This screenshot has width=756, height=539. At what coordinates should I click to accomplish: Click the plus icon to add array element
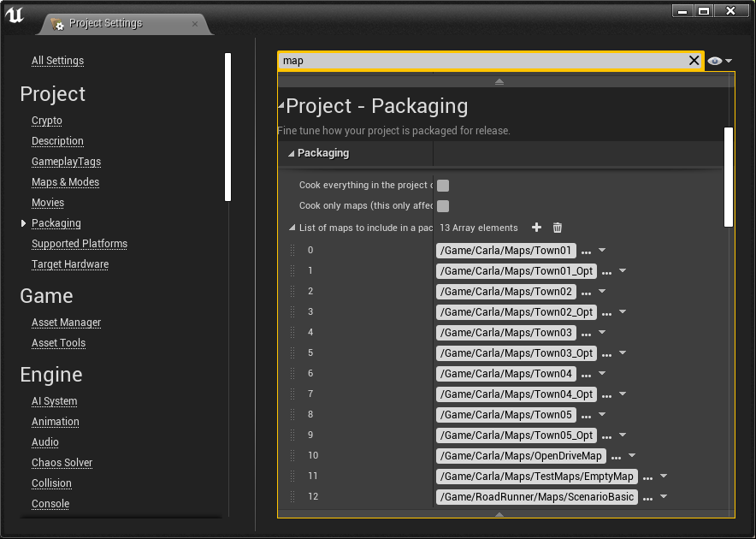(x=537, y=228)
